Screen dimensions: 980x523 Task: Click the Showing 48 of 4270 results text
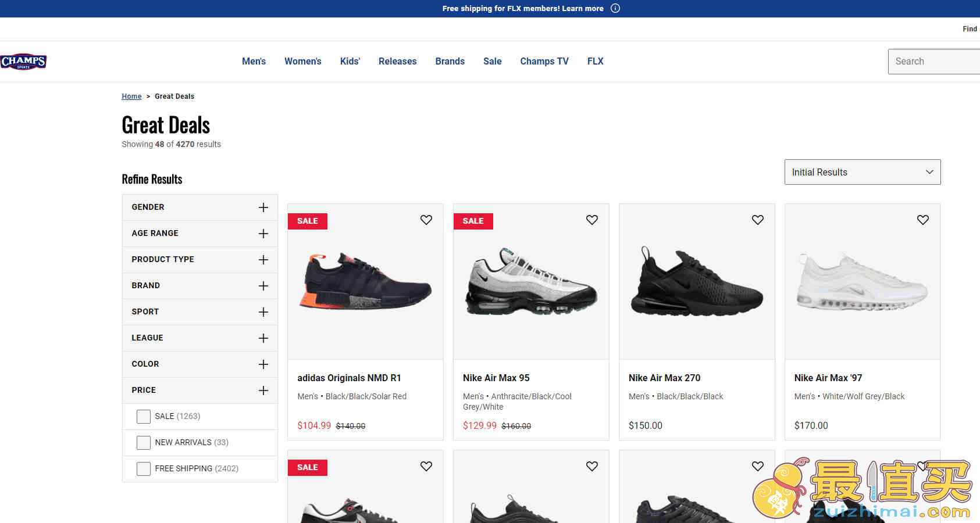coord(171,144)
